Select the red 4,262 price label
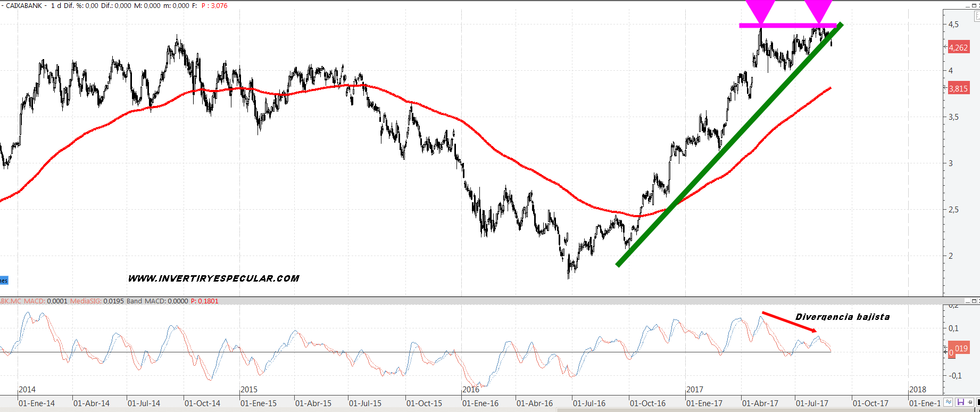Viewport: 980px width, 412px height. 958,47
